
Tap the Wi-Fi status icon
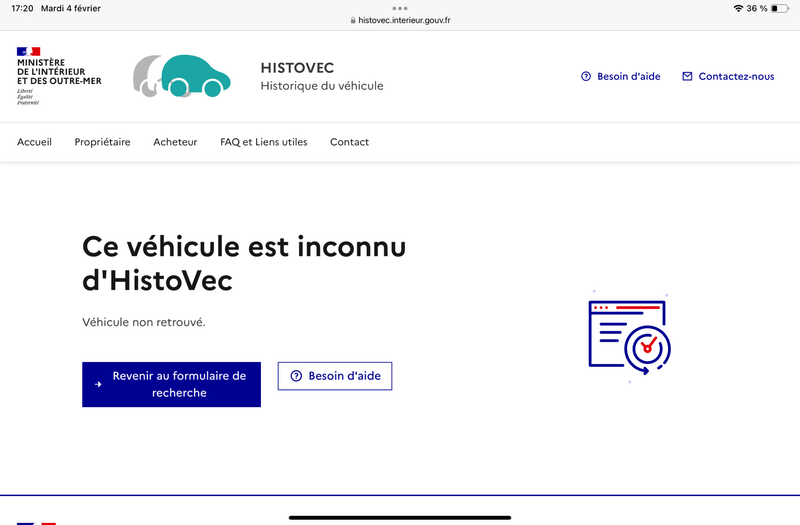pos(738,8)
